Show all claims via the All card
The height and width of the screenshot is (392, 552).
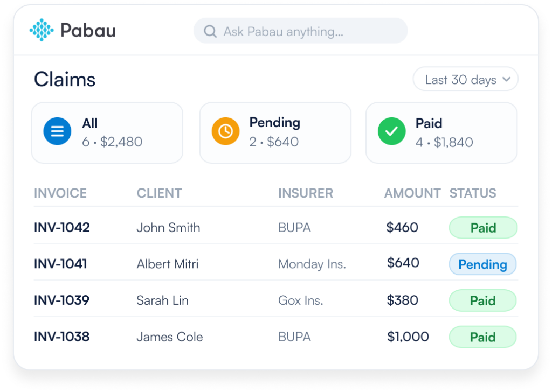(x=107, y=133)
